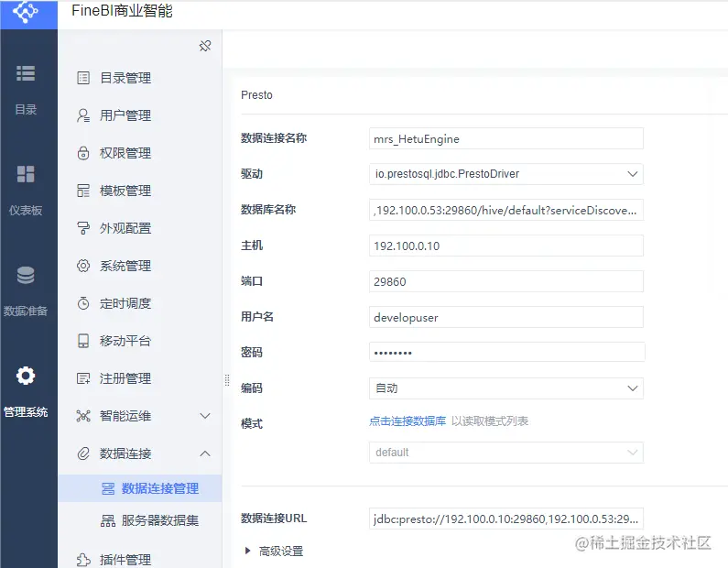Click into 用户名 field developuser
Image resolution: width=728 pixels, height=568 pixels.
(x=506, y=317)
